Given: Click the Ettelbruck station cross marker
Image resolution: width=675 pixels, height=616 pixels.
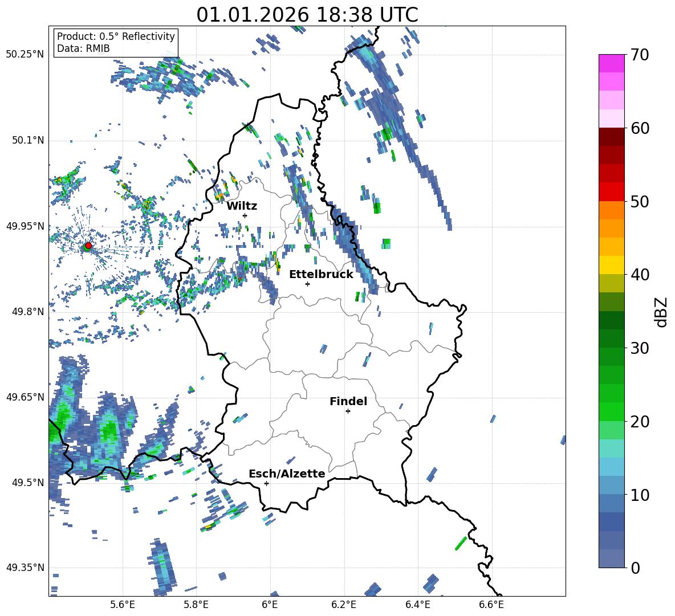Looking at the screenshot, I should pos(307,284).
